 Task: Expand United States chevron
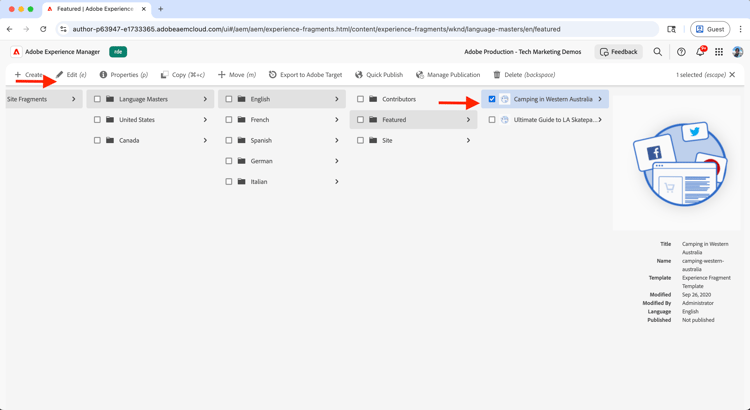click(205, 120)
